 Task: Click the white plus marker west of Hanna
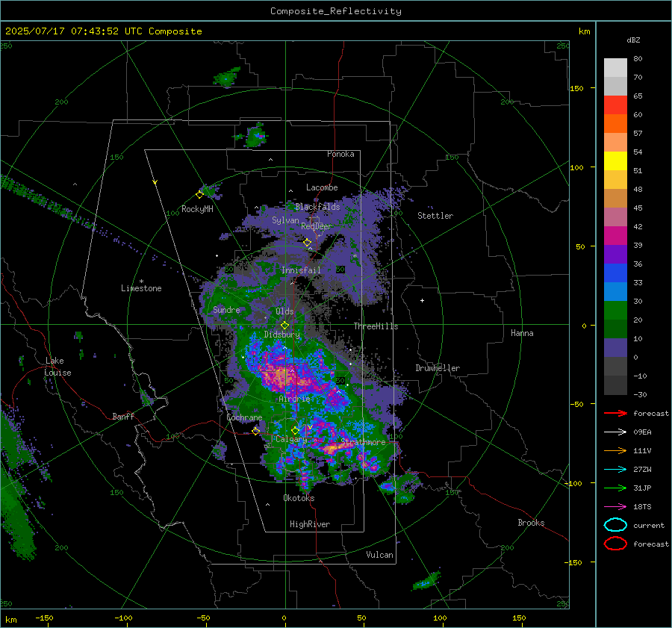click(422, 300)
